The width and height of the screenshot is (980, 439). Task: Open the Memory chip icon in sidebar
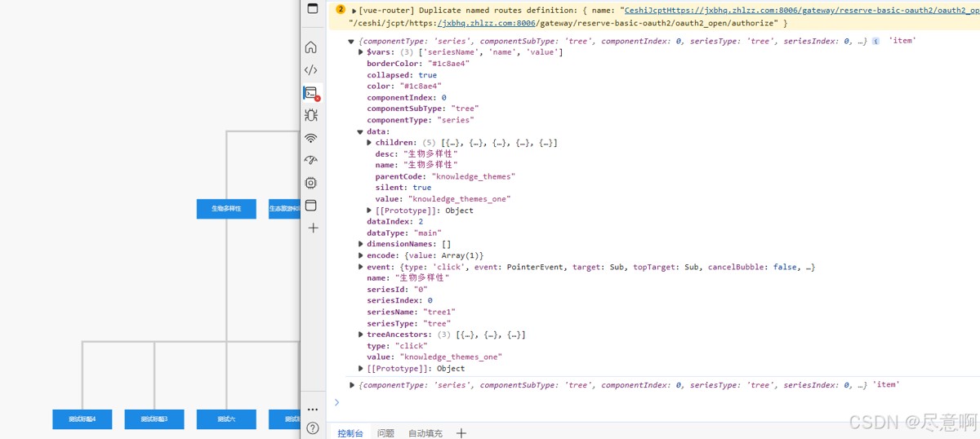point(311,183)
